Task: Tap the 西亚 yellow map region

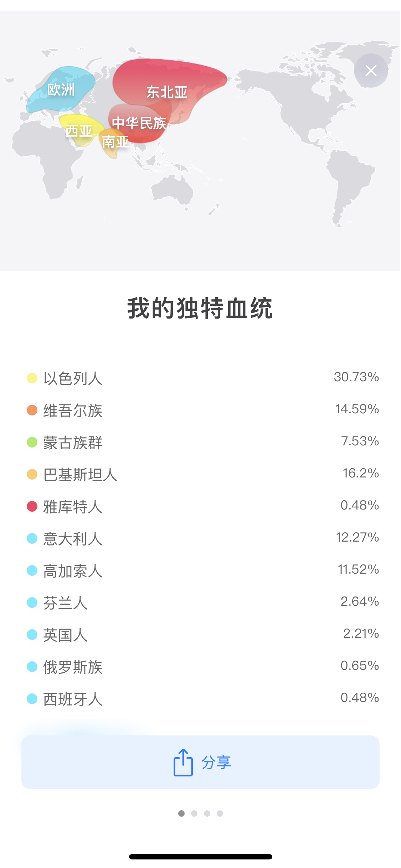Action: (x=79, y=131)
